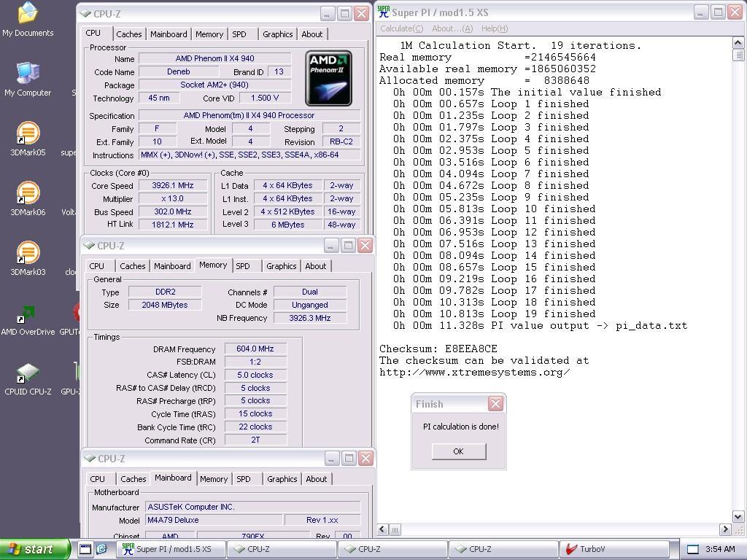Open My Computer desktop icon
747x560 pixels.
pyautogui.click(x=28, y=79)
